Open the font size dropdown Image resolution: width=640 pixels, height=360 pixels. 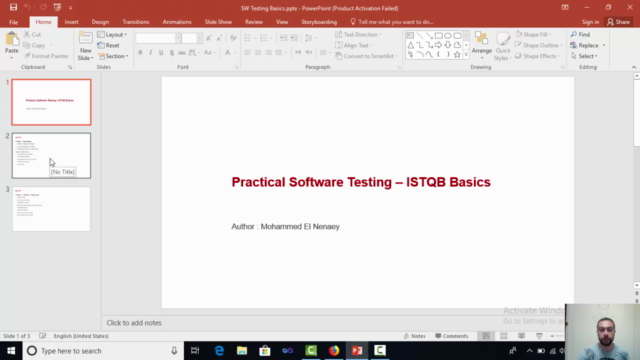pos(199,38)
